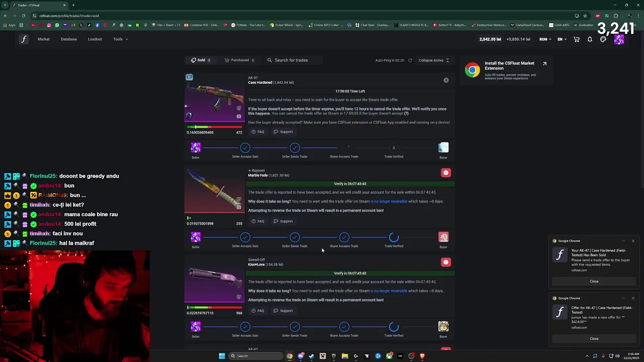644x362 pixels.
Task: Open the notifications bell
Action: point(590,39)
